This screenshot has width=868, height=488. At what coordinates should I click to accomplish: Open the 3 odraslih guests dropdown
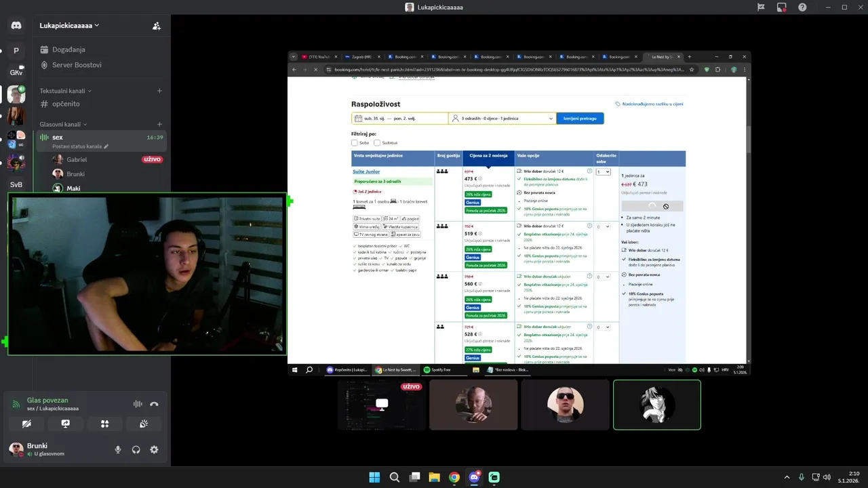pos(502,118)
